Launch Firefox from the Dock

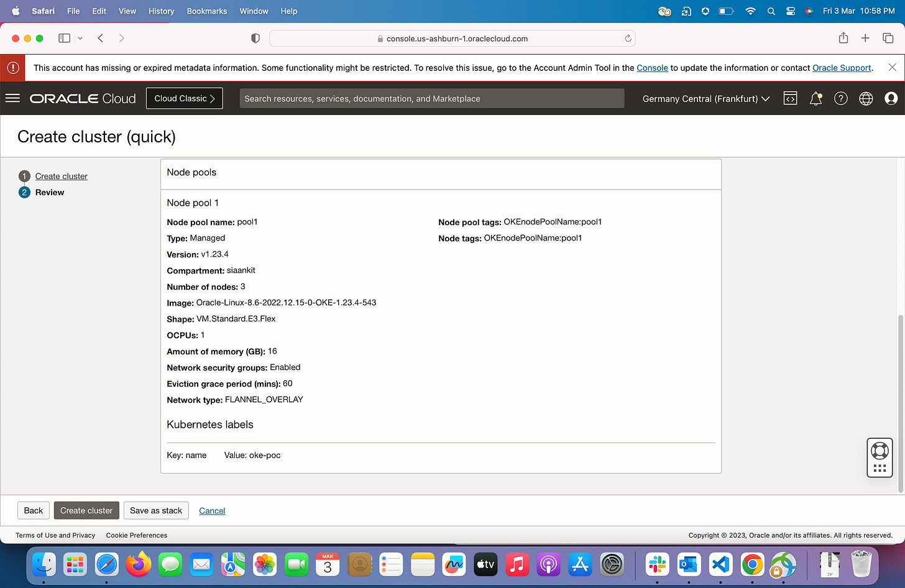tap(138, 564)
